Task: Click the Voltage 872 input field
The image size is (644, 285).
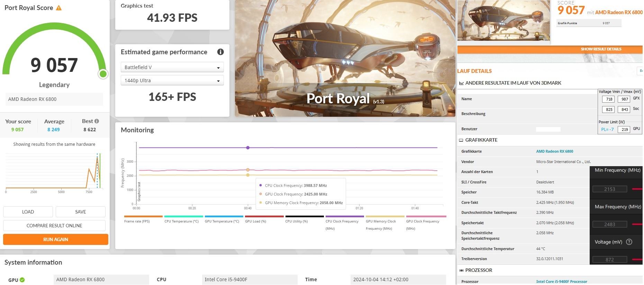Action: click(610, 259)
